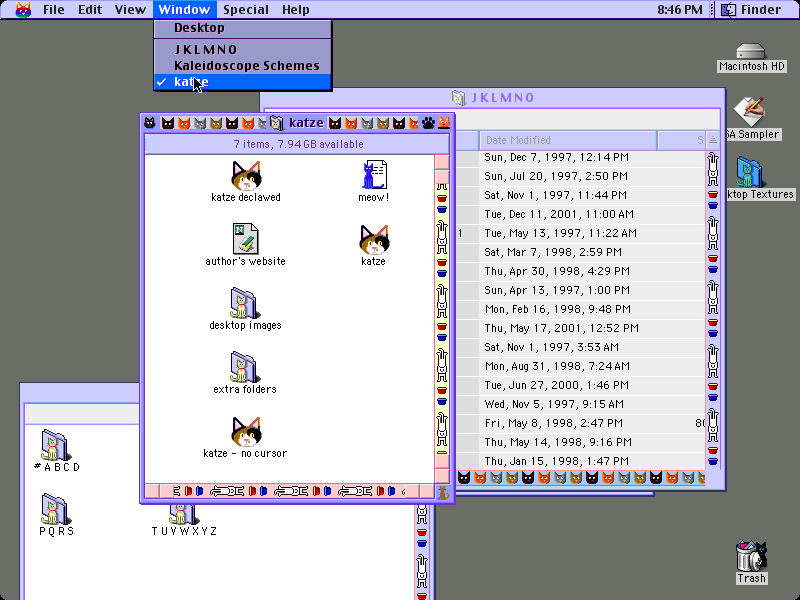Select the author's website icon

[x=245, y=238]
